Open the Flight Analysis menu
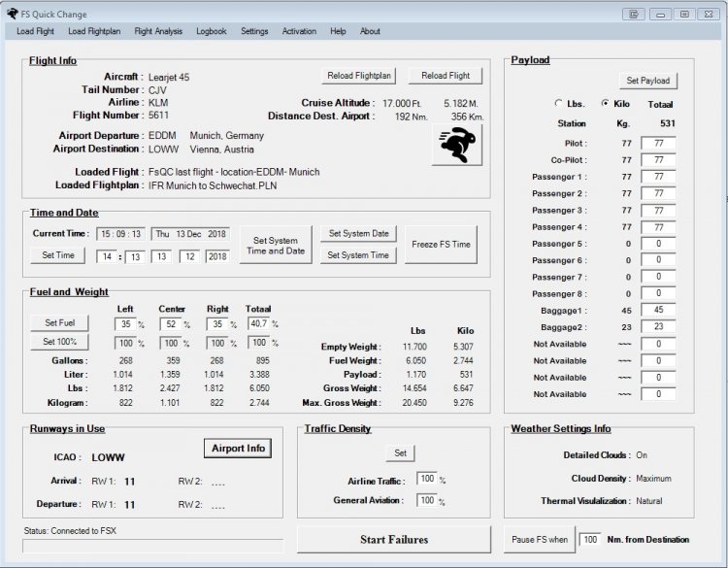Viewport: 728px width, 568px height. [x=158, y=31]
